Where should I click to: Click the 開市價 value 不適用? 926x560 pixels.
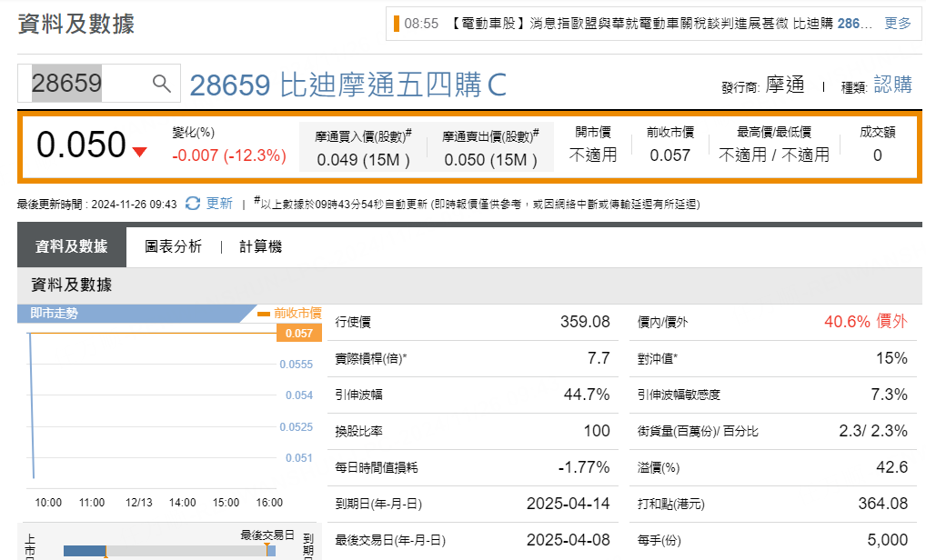click(593, 155)
